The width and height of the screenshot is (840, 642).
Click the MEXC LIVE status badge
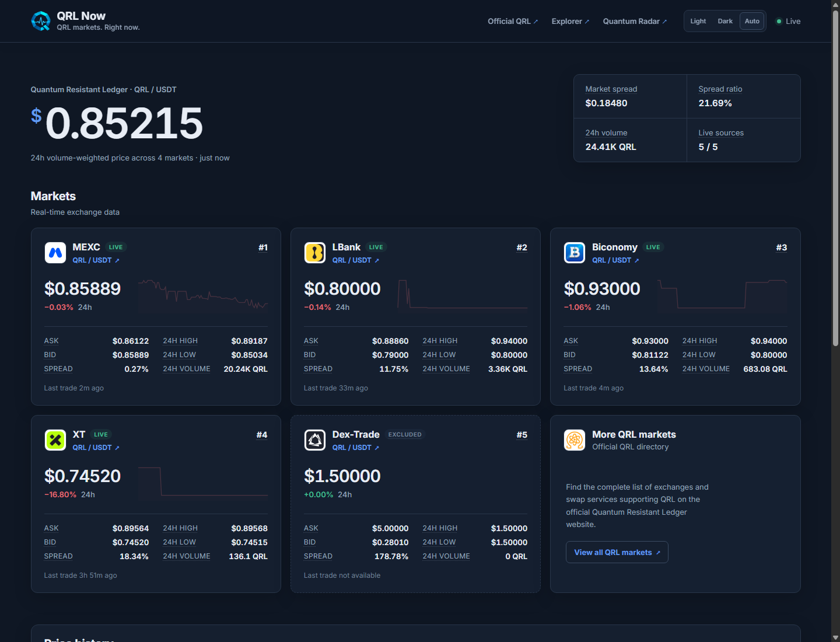[x=116, y=247]
